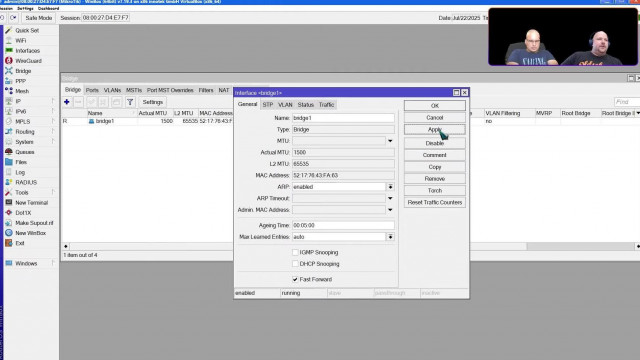The width and height of the screenshot is (640, 360).
Task: Expand the MTU field arrow
Action: coord(390,141)
